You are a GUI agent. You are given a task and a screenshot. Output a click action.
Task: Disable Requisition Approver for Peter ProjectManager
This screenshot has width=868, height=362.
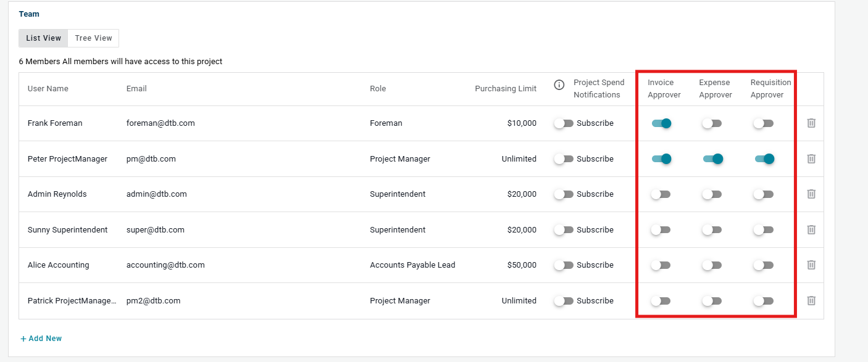click(x=764, y=159)
